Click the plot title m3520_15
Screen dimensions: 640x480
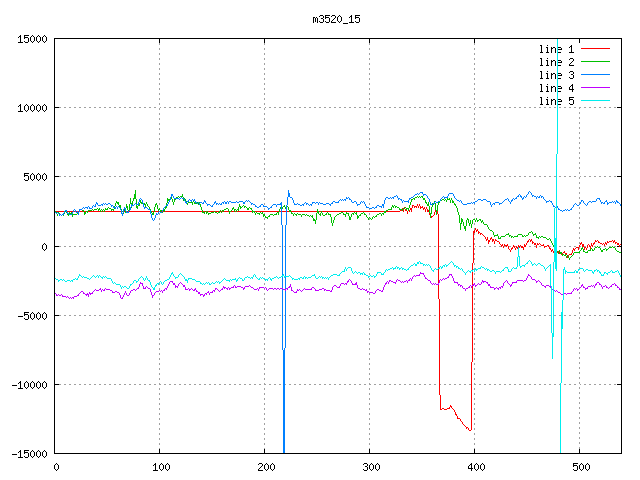[336, 19]
